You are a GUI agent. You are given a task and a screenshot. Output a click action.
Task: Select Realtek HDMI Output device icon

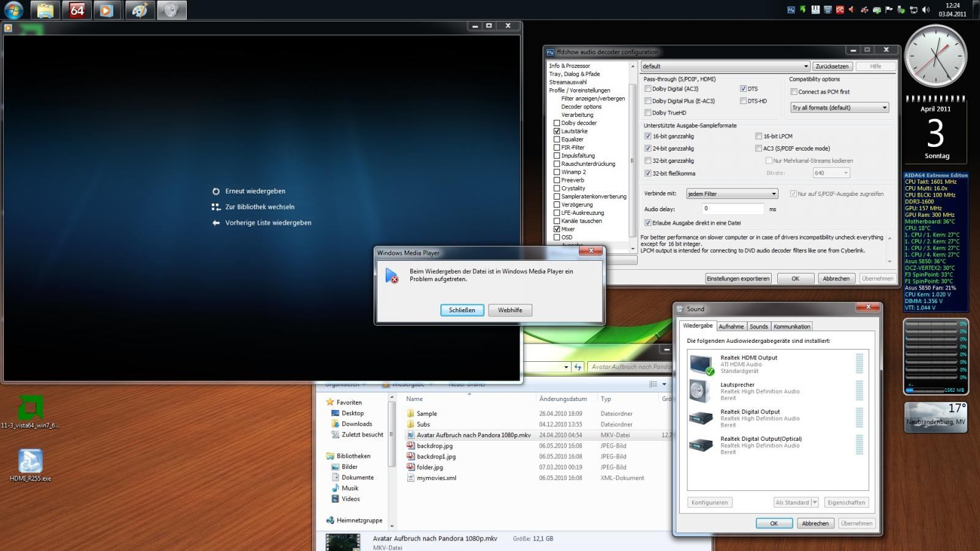701,364
